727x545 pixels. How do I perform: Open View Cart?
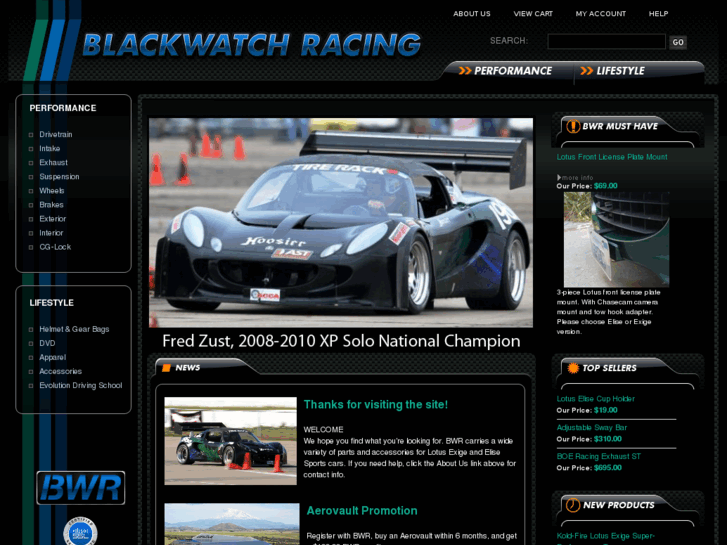pos(533,14)
